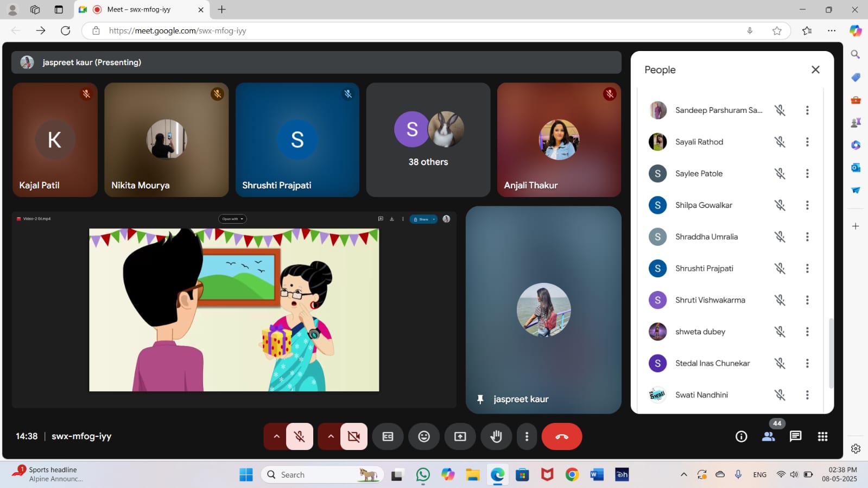This screenshot has height=488, width=868.
Task: Toggle microphone mute button in call controls
Action: 300,436
